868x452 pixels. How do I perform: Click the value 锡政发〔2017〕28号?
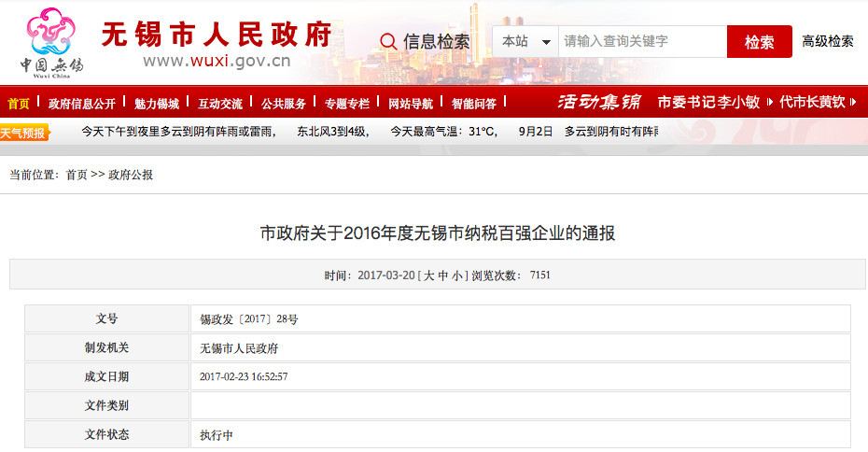[x=249, y=319]
